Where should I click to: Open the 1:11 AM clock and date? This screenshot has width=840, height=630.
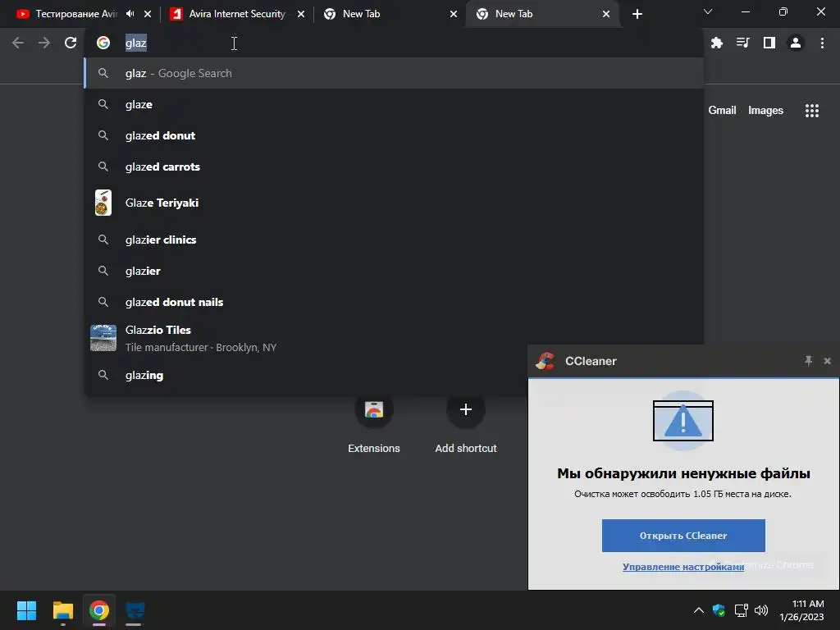point(801,610)
